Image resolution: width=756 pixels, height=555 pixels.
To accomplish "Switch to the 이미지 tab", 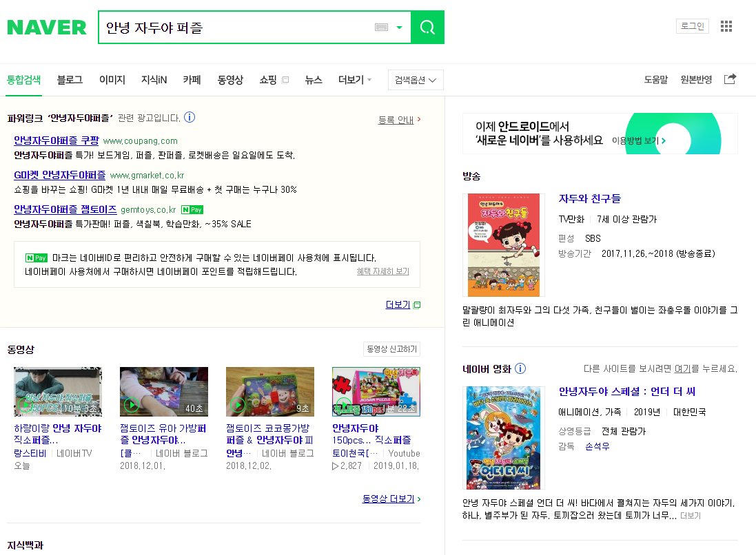I will tap(112, 80).
